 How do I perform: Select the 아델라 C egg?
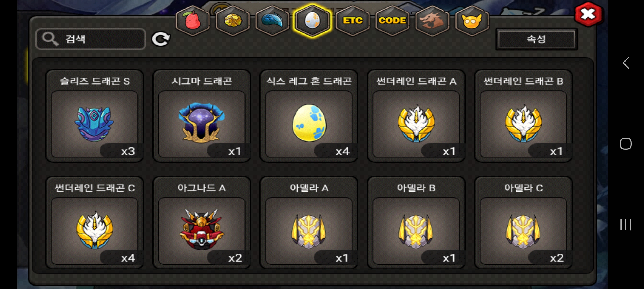point(523,223)
